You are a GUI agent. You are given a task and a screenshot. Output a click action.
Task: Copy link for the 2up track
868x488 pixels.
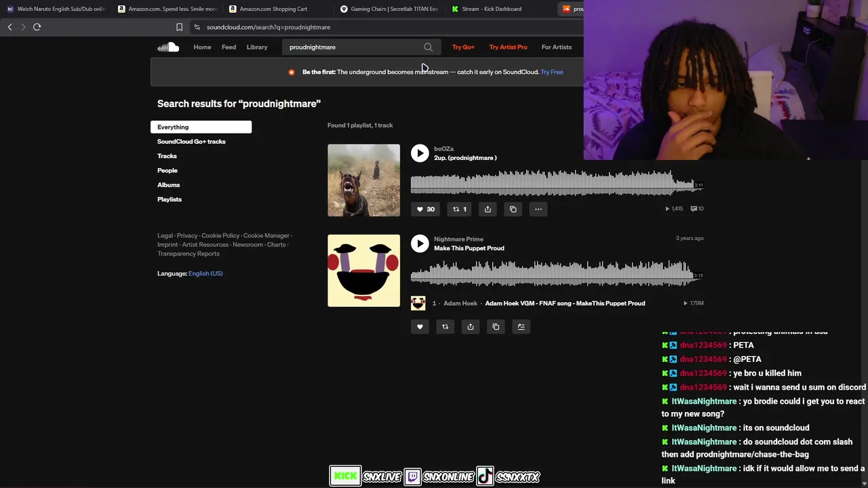[513, 209]
